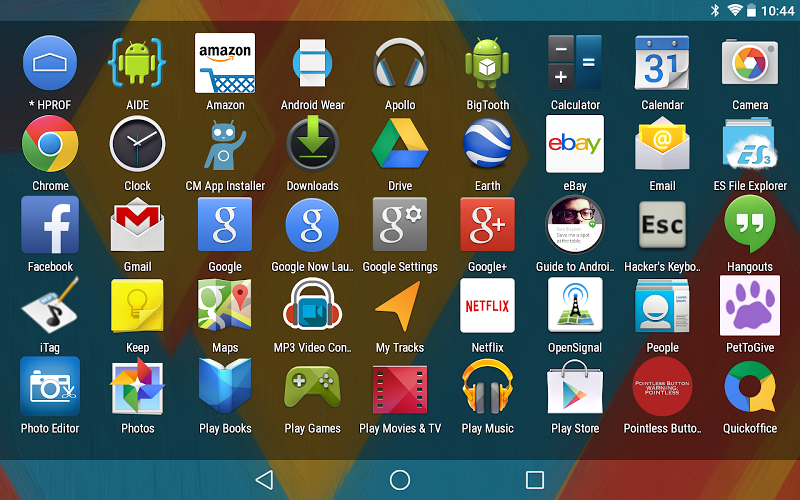Screen dimensions: 800x500
Task: Launch the Camera app
Action: [x=750, y=63]
